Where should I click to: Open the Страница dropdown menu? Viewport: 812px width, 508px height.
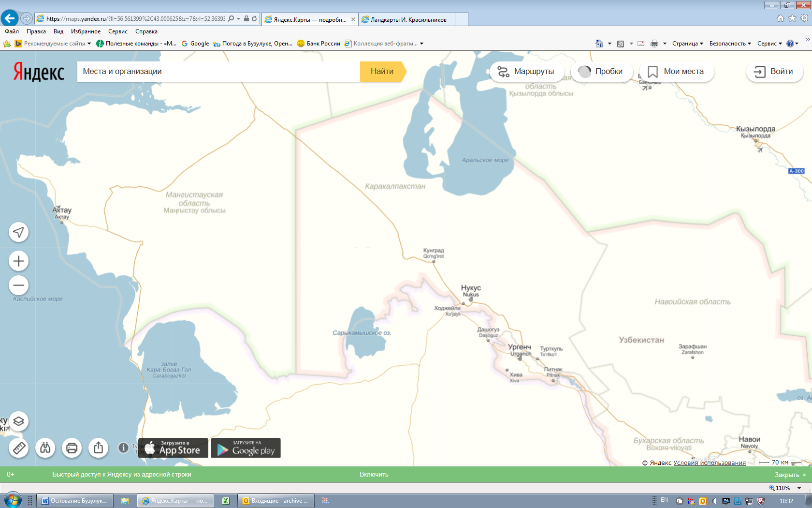click(x=688, y=44)
